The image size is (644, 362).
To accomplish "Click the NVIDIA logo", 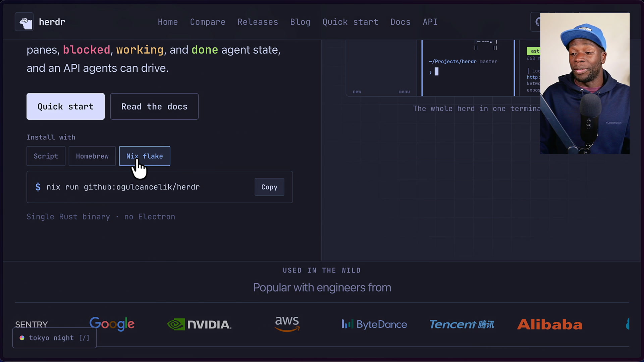I will [x=200, y=324].
